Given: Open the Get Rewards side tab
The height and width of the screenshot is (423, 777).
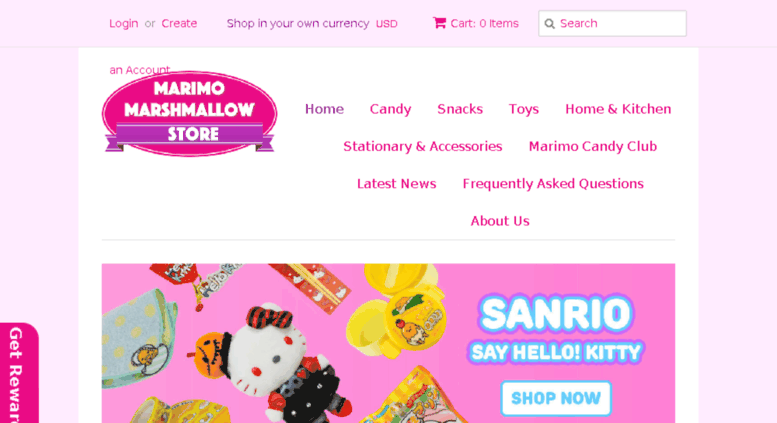Looking at the screenshot, I should click(x=19, y=373).
